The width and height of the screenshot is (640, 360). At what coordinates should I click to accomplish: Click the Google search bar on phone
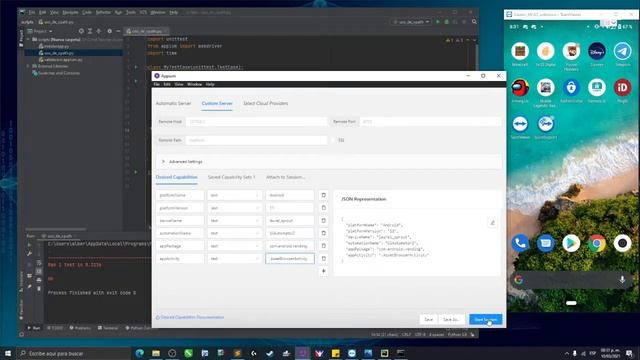point(571,280)
